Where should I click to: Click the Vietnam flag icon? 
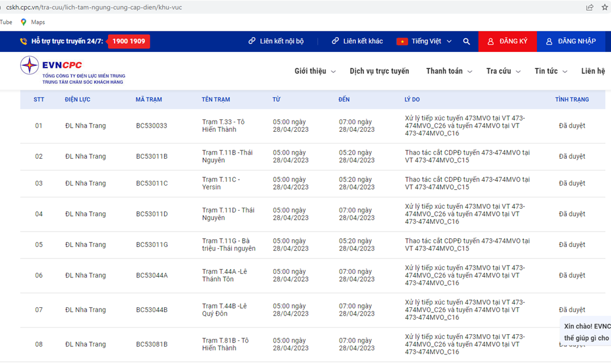coord(402,42)
